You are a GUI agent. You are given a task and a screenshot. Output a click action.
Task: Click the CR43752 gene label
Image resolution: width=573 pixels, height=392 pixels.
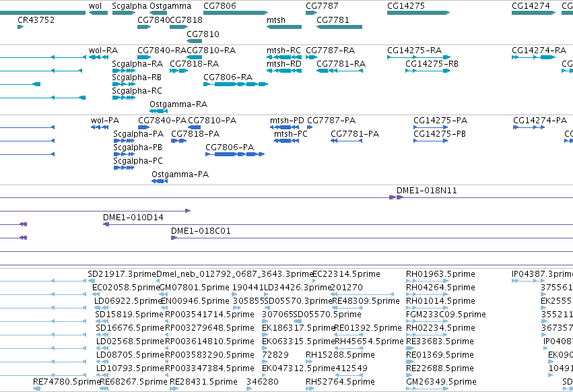36,20
